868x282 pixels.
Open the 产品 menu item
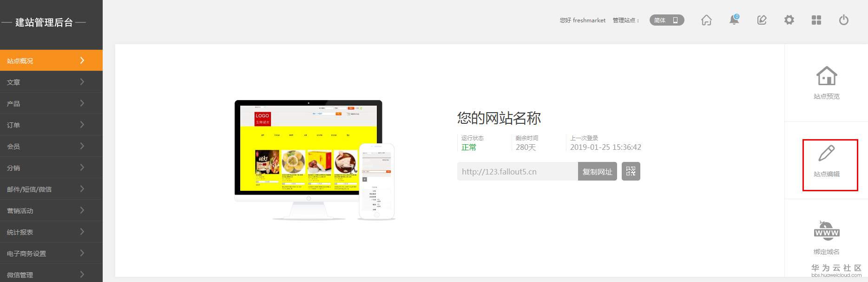51,103
